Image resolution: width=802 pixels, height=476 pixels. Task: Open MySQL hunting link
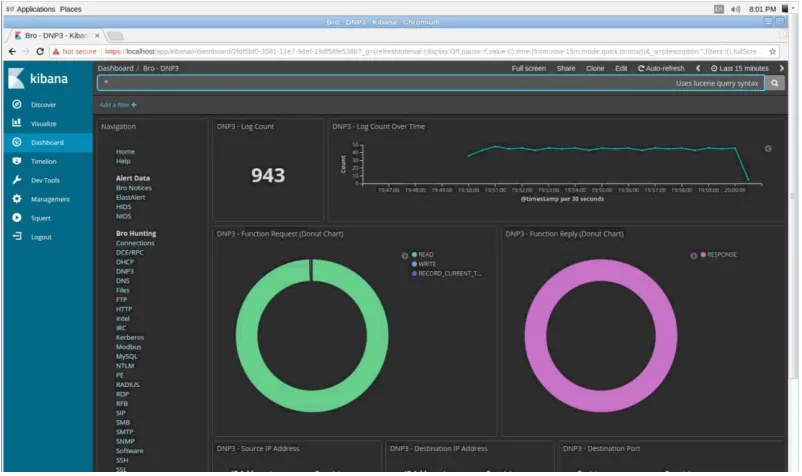[126, 356]
